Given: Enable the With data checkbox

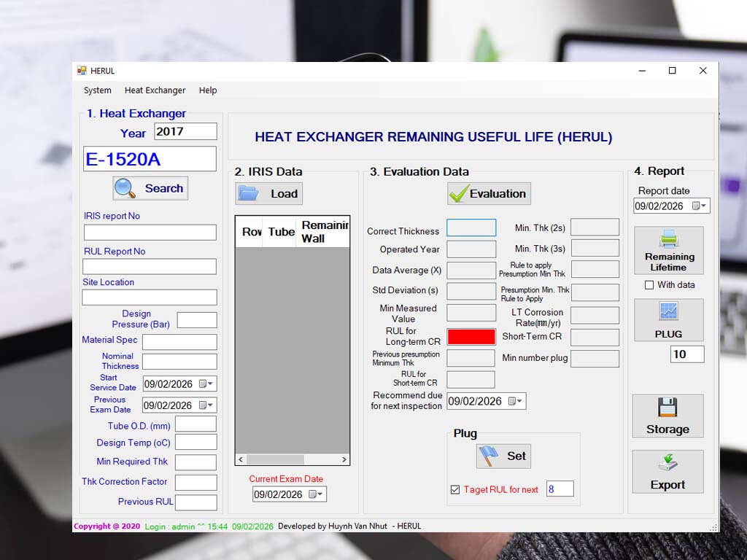Looking at the screenshot, I should 649,285.
